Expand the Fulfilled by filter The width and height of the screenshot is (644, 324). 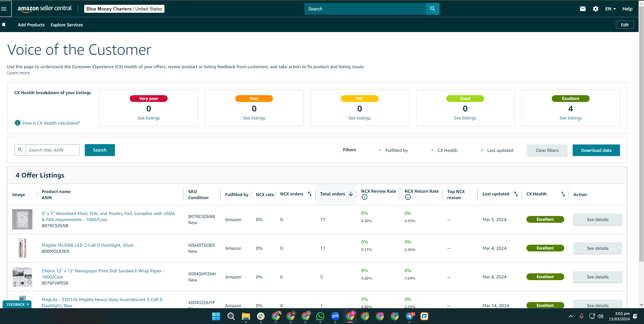[393, 150]
